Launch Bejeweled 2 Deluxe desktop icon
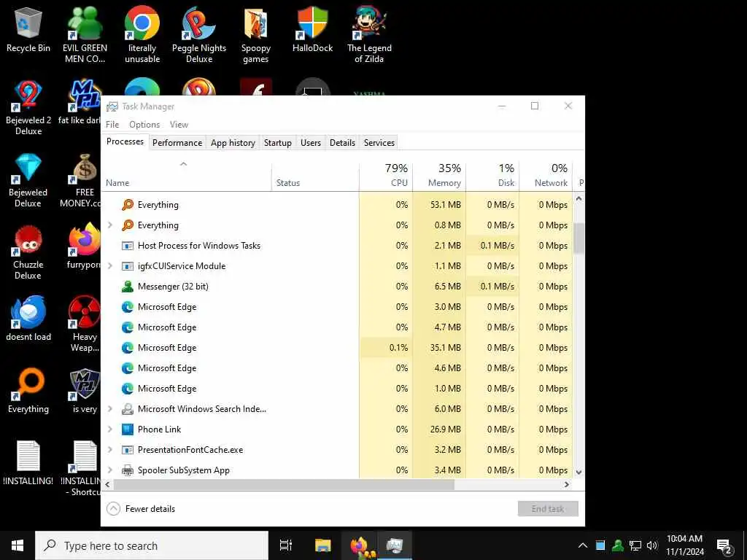 [28, 107]
